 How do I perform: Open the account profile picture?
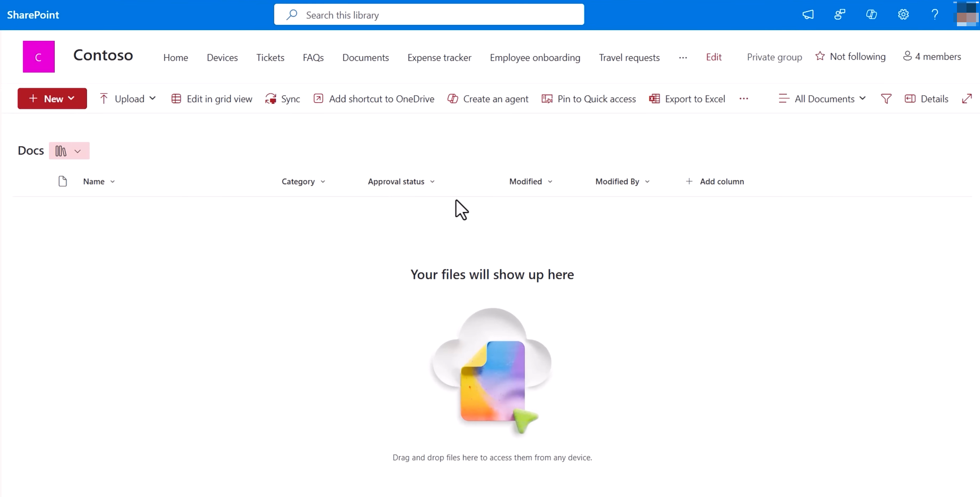(966, 15)
